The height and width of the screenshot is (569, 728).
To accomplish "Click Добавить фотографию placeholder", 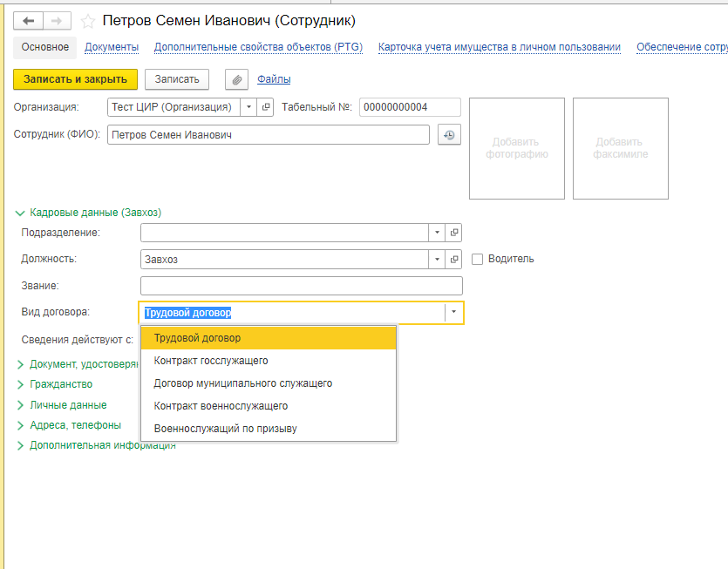I will (517, 148).
